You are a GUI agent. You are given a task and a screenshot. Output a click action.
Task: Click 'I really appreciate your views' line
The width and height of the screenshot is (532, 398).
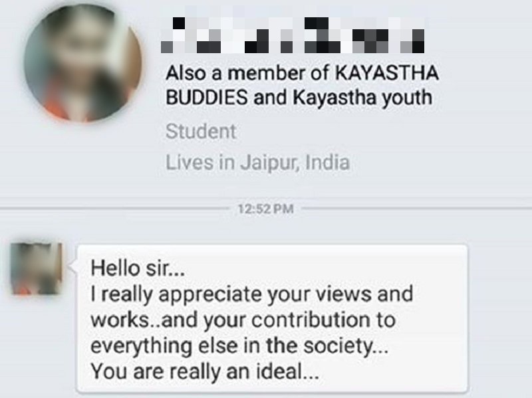(x=252, y=294)
